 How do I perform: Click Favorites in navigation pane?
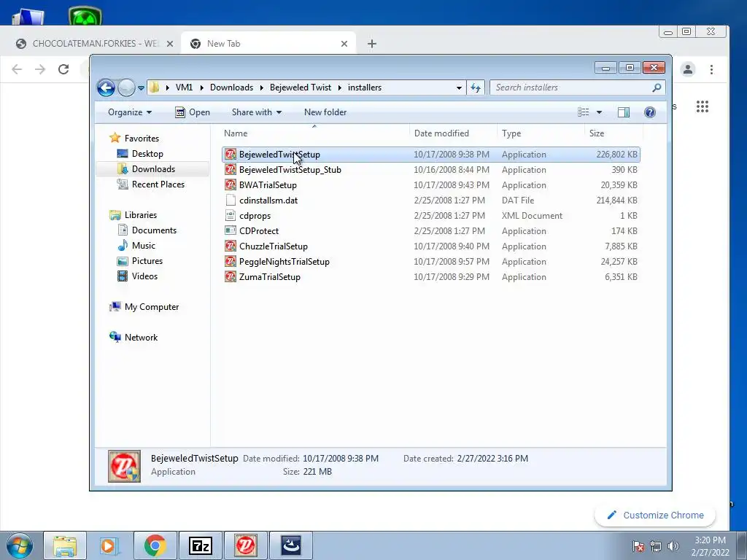(x=135, y=138)
